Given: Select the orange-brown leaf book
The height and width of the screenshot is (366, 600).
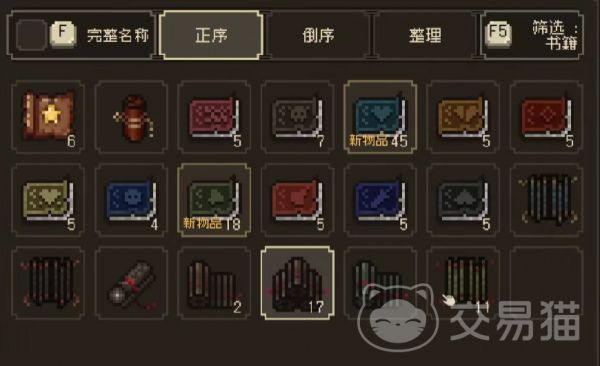Looking at the screenshot, I should 463,117.
